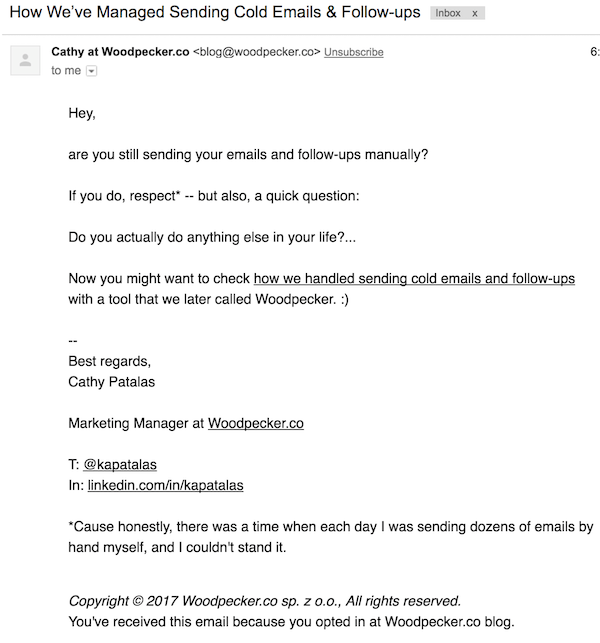Open the linkedin.com/in/kapatalas link
Image resolution: width=600 pixels, height=643 pixels.
click(165, 485)
